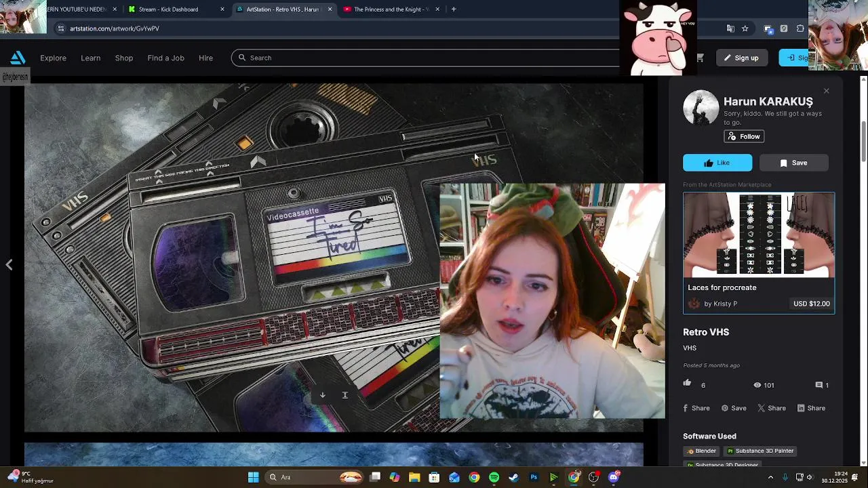Close the artwork info panel
This screenshot has width=868, height=488.
click(826, 91)
